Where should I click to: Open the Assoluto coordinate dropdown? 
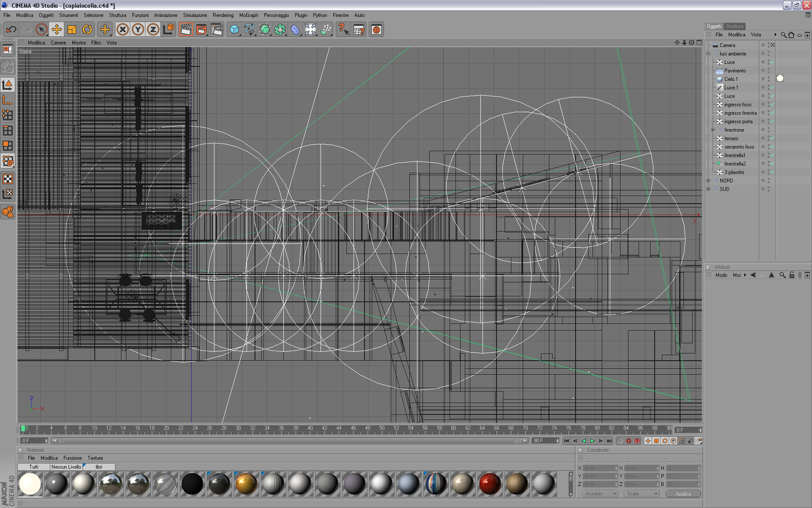coord(600,494)
